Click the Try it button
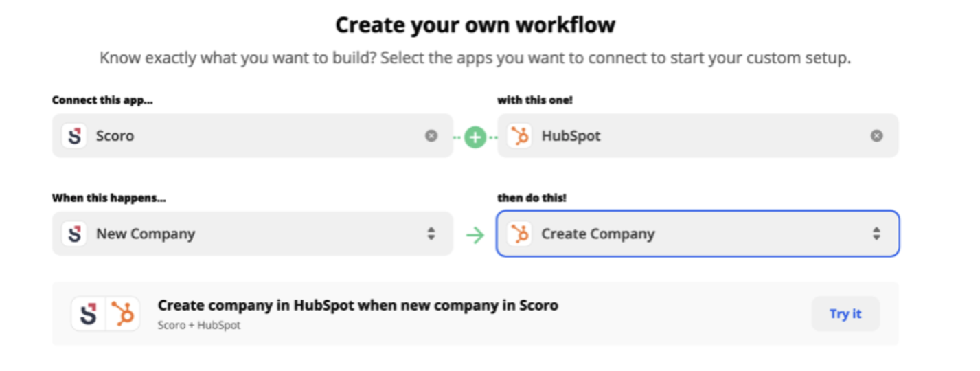Viewport: 980px width, 371px height. (x=845, y=314)
